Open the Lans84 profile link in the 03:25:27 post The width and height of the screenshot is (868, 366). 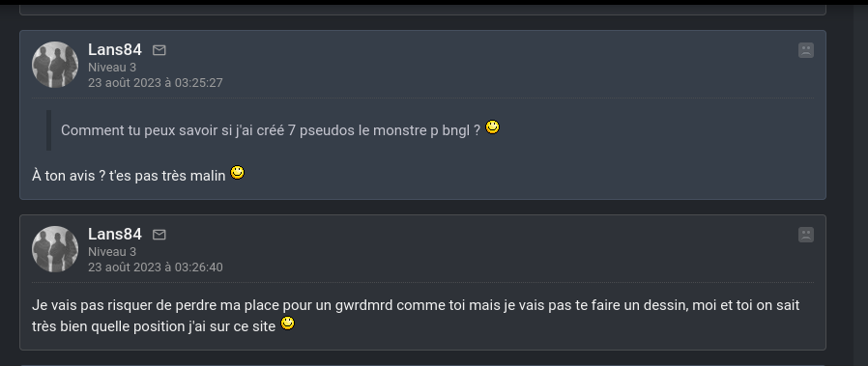tap(115, 50)
